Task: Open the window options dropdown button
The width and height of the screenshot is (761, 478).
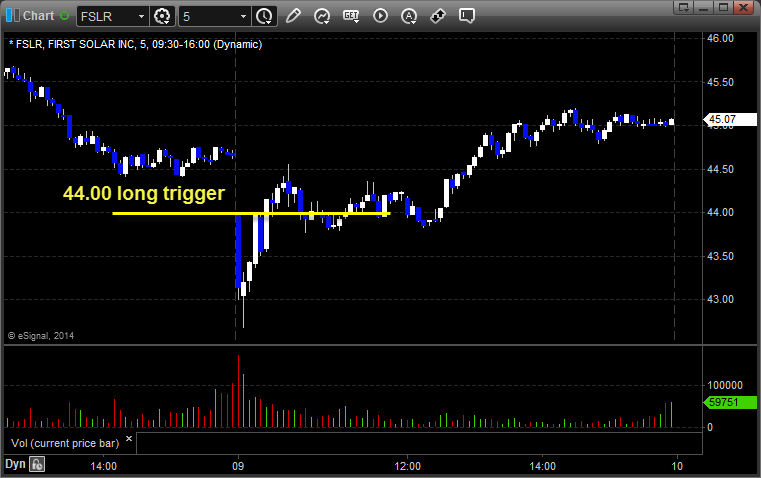Action: [684, 7]
